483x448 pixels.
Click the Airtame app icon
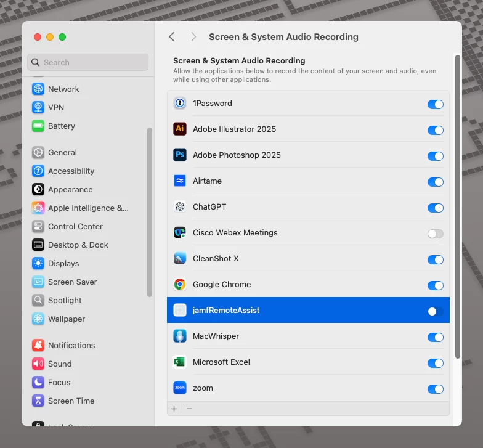click(x=180, y=181)
